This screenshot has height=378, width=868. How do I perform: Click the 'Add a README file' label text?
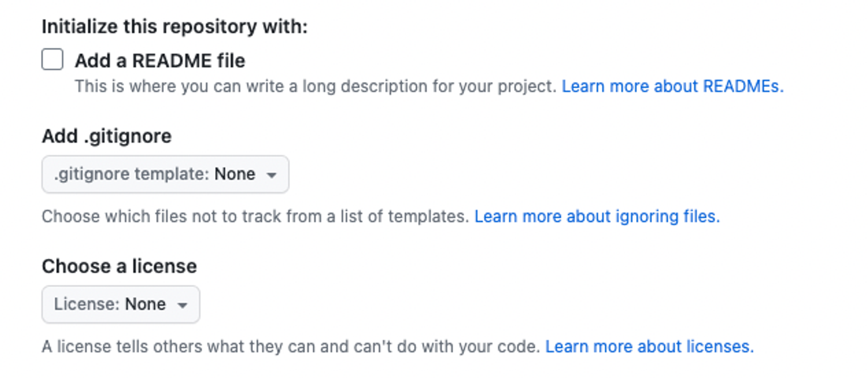(160, 61)
